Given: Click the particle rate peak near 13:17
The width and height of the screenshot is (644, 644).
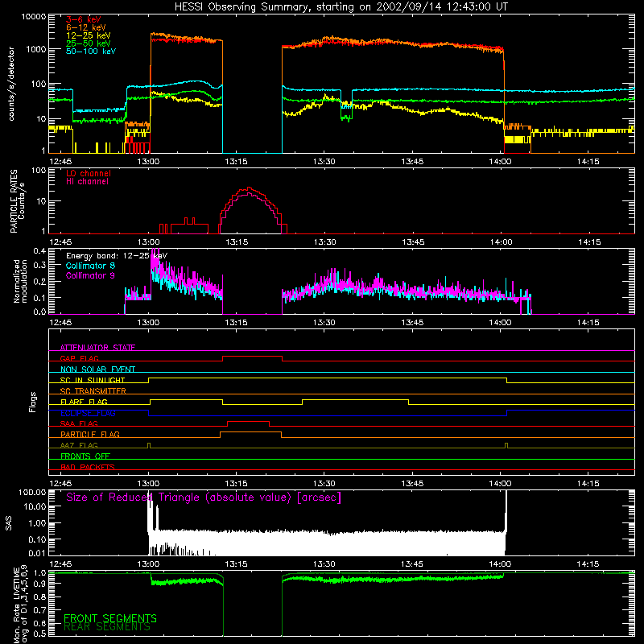Looking at the screenshot, I should pos(249,188).
